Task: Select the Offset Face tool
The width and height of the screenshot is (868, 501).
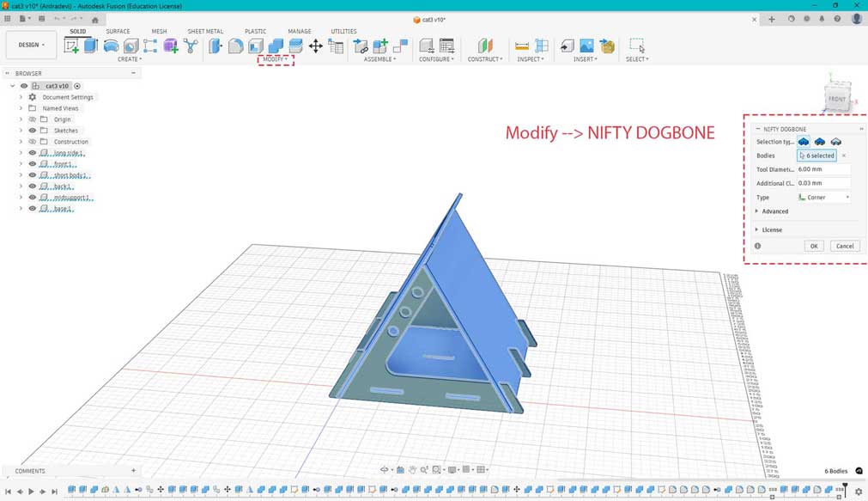Action: [x=295, y=46]
